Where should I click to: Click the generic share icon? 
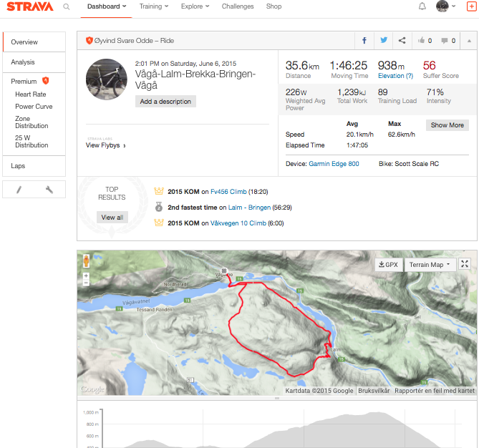402,41
